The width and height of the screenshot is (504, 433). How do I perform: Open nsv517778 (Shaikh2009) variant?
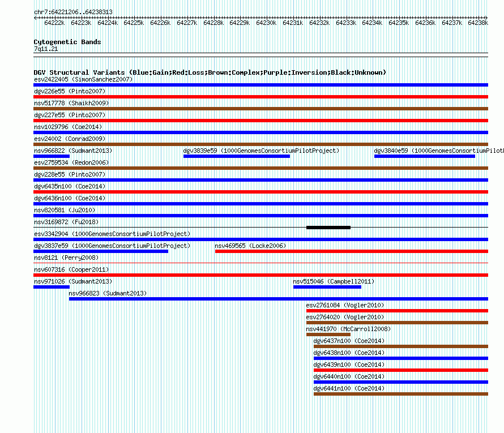point(71,103)
